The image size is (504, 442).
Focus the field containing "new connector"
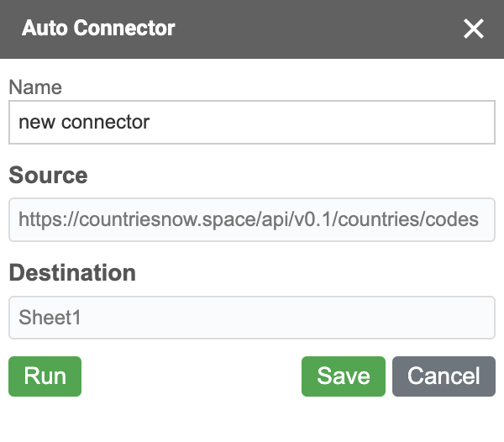click(252, 122)
